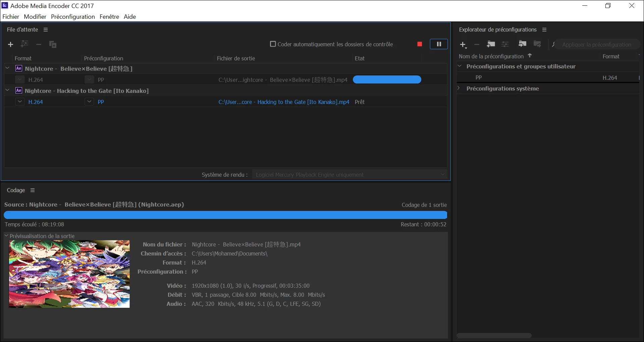Image resolution: width=644 pixels, height=342 pixels.
Task: Open the Modifier menu
Action: coord(35,17)
